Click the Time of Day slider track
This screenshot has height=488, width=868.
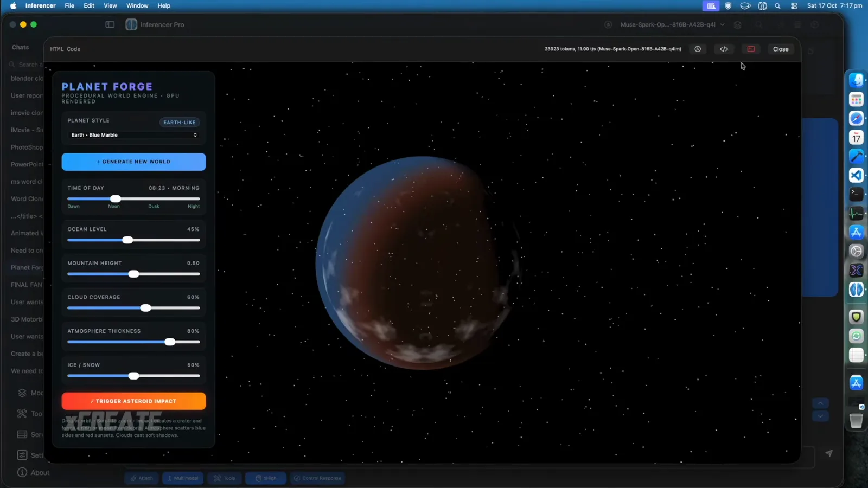pyautogui.click(x=133, y=199)
